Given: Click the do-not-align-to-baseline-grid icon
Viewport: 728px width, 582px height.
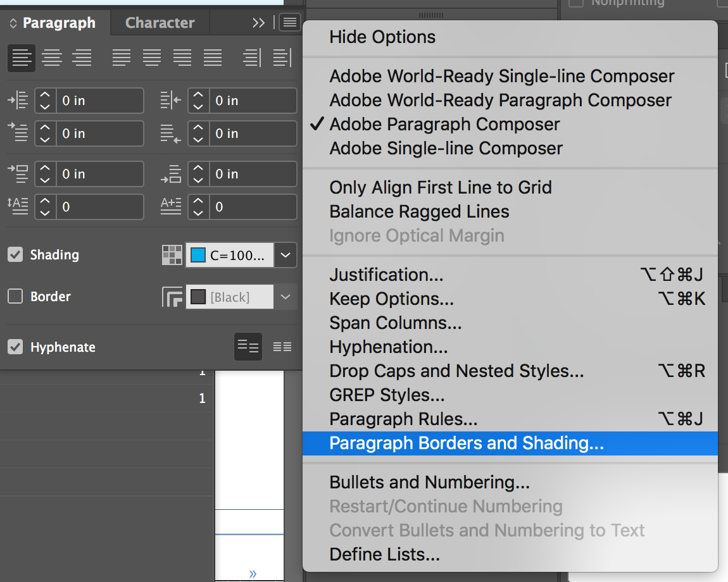Looking at the screenshot, I should click(248, 347).
